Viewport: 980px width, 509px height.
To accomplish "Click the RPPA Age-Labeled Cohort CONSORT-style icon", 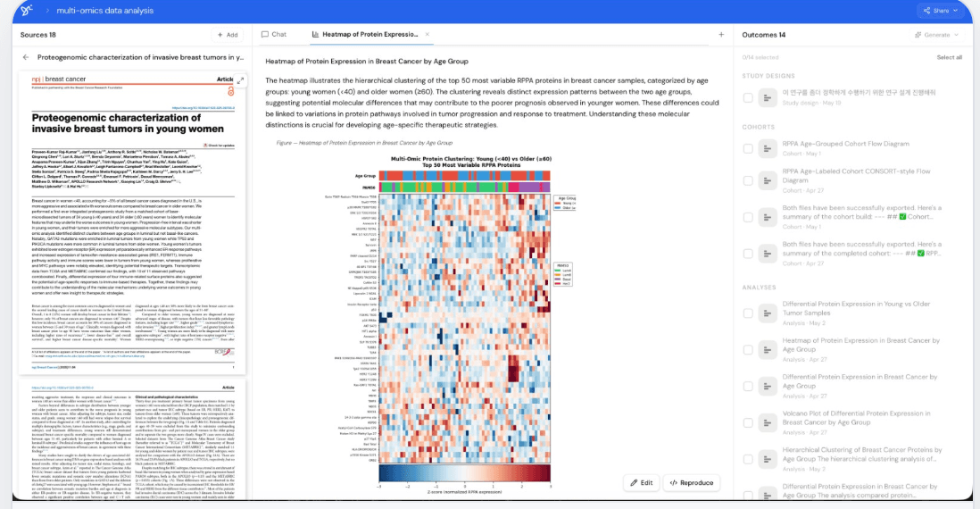I will pyautogui.click(x=767, y=180).
